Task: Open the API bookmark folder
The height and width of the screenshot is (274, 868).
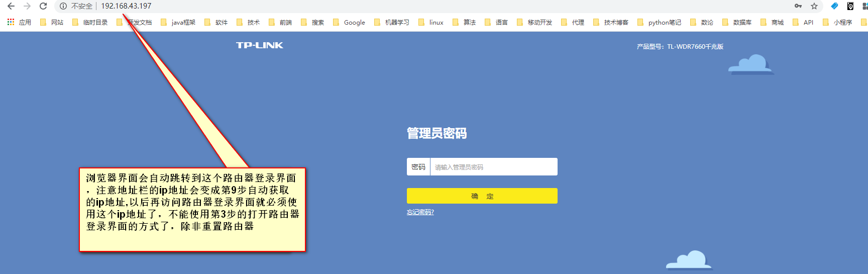Action: (803, 22)
